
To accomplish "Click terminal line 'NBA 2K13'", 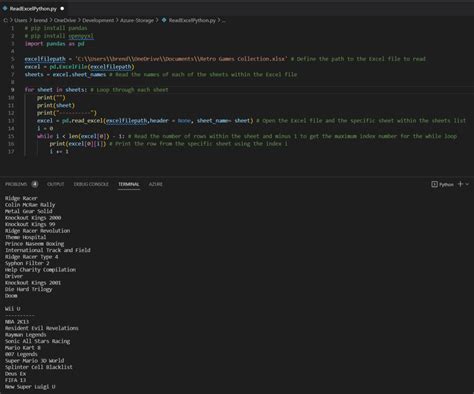I will (17, 322).
